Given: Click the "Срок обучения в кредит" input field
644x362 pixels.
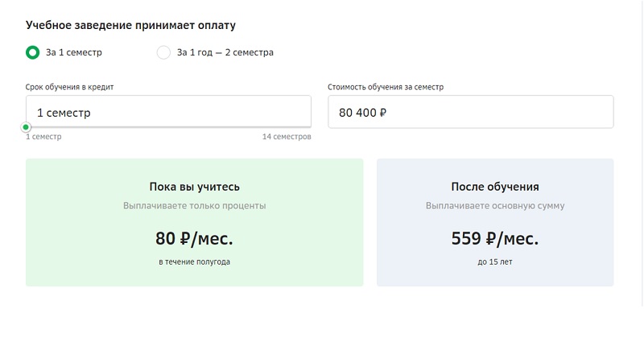Looking at the screenshot, I should point(168,112).
